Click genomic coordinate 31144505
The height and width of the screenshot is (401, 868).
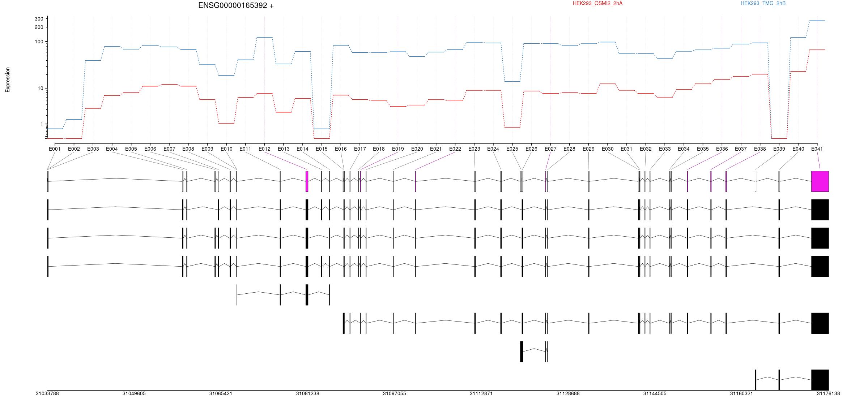pos(655,393)
